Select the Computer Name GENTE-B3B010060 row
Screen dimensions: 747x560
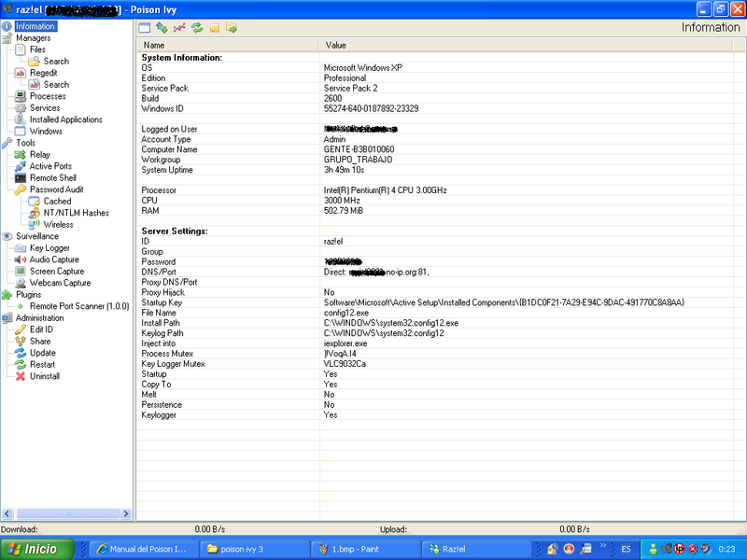click(x=434, y=149)
